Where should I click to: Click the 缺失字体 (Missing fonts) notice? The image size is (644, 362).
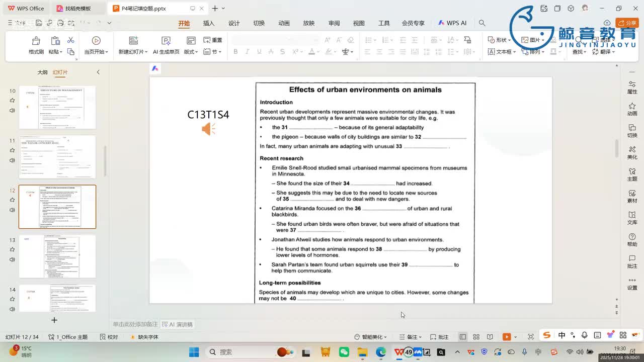point(144,337)
